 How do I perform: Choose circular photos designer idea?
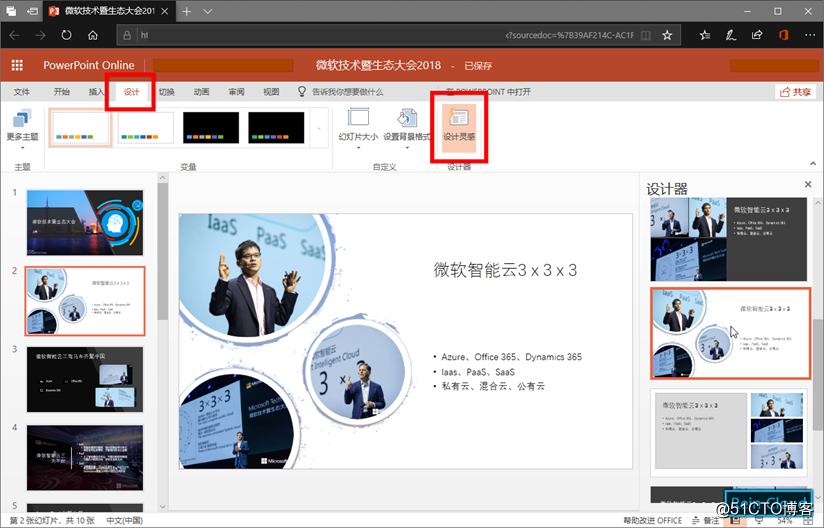pos(730,333)
